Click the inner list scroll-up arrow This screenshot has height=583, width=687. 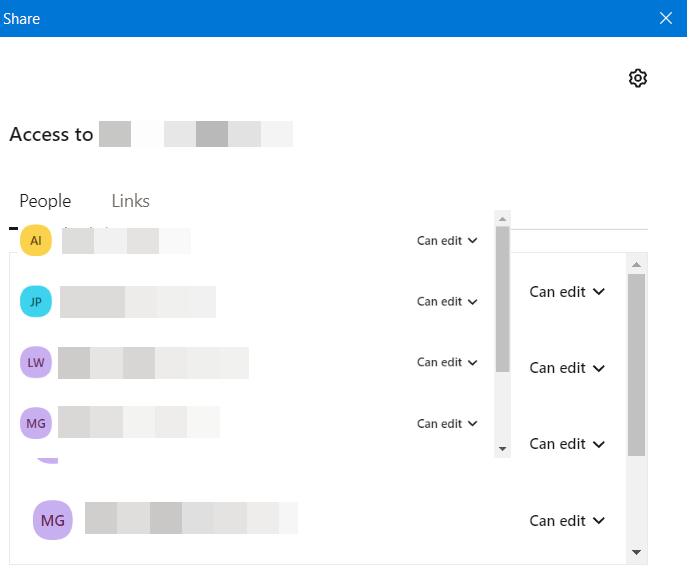coord(502,218)
